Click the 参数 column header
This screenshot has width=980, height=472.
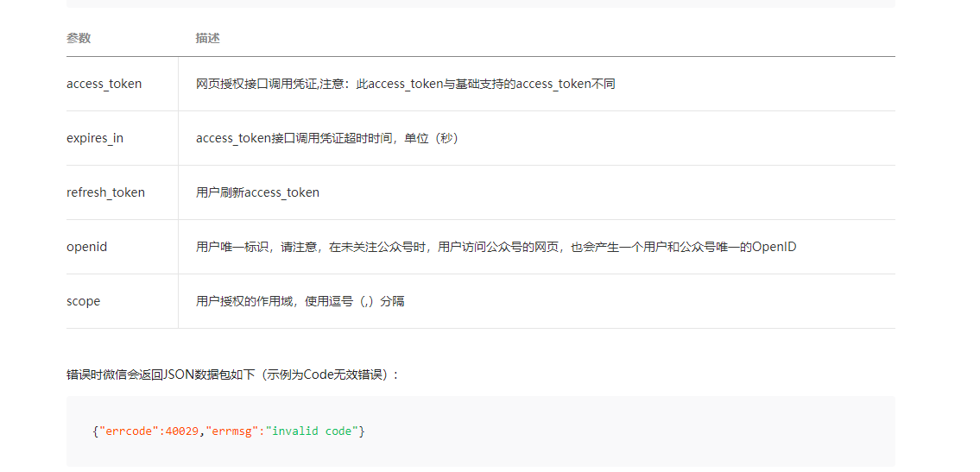pos(79,38)
